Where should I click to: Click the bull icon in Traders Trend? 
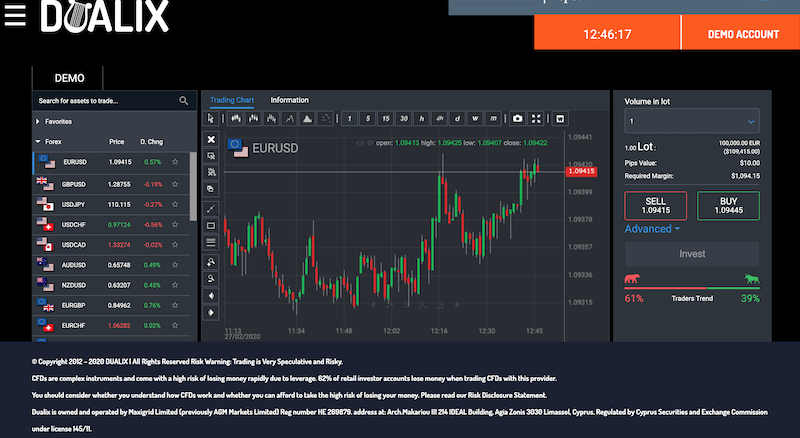[752, 279]
